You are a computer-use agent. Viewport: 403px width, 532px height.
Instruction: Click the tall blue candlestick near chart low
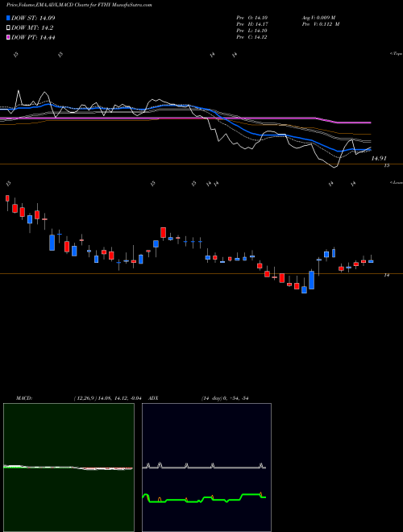[x=311, y=280]
